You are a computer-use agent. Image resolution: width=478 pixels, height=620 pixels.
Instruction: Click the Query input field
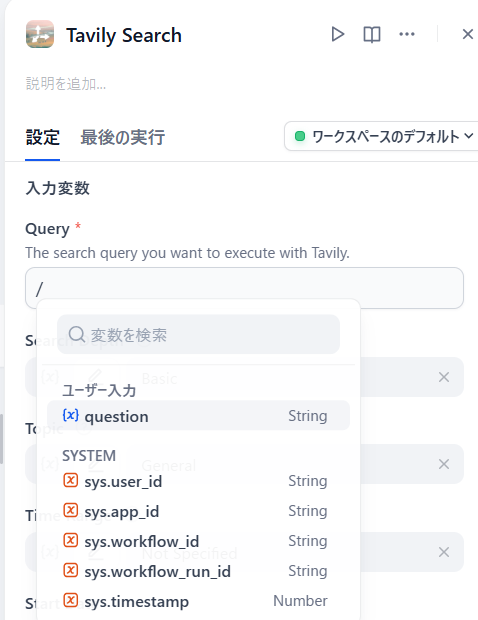point(244,288)
